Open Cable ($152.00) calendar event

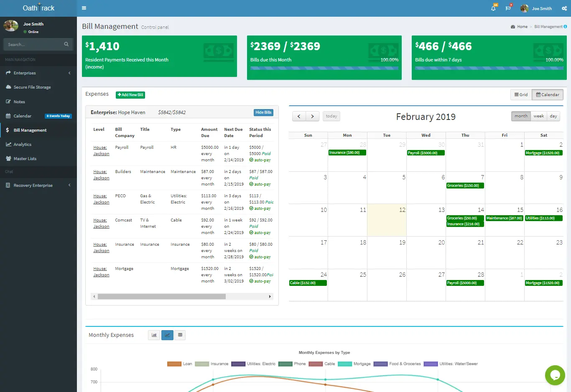308,283
